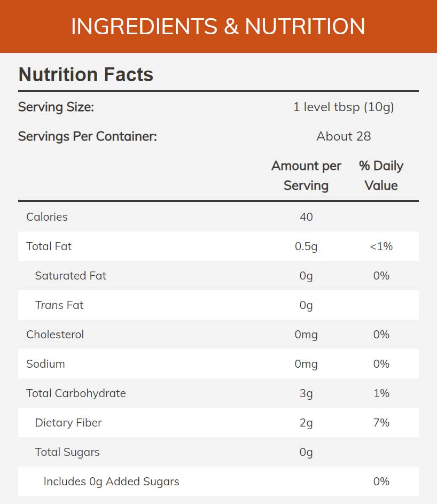Screen dimensions: 437x504
Task: Click the Includes 0g Added Sugars row
Action: pos(111,482)
